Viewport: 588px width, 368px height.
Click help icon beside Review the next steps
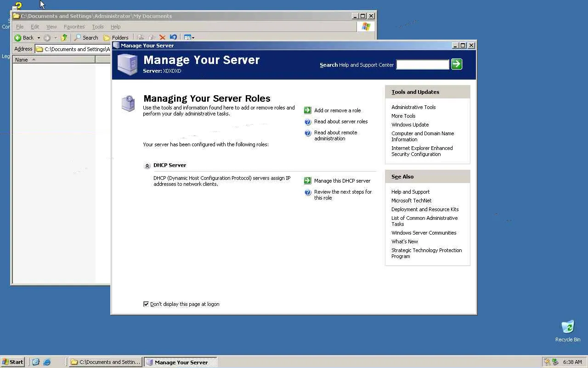(x=308, y=193)
